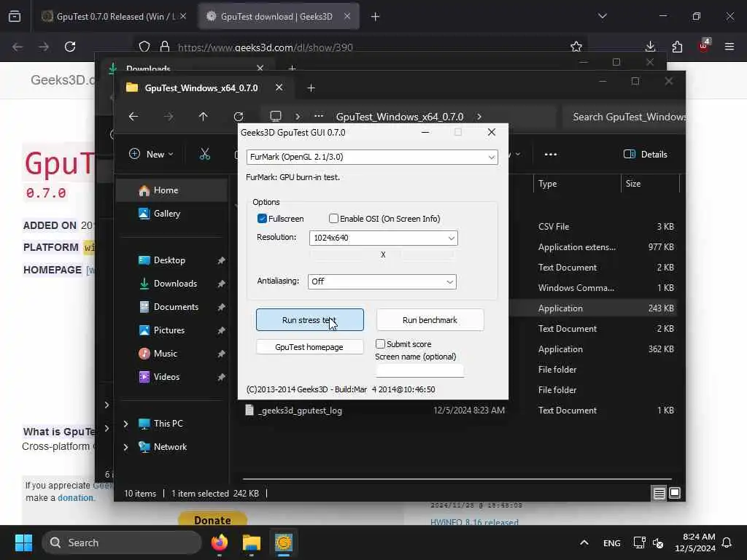Open Videos folder in Explorer sidebar
The image size is (747, 560).
click(x=166, y=377)
